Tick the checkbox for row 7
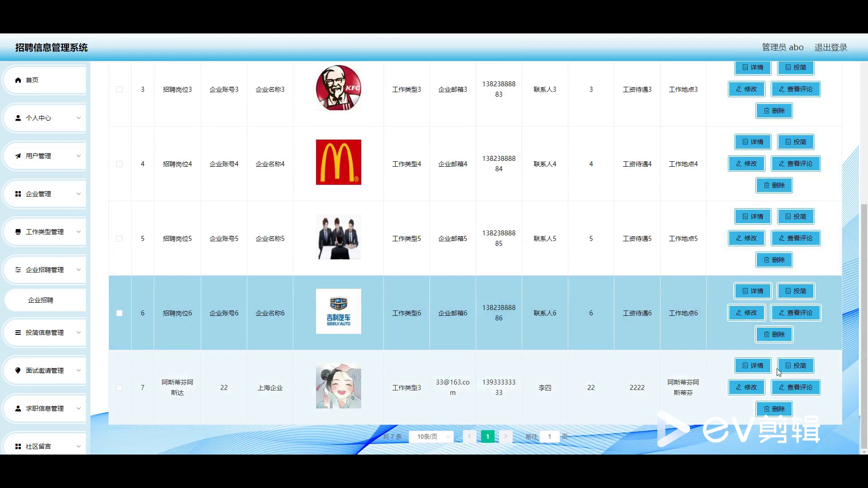The height and width of the screenshot is (488, 868). pyautogui.click(x=119, y=388)
